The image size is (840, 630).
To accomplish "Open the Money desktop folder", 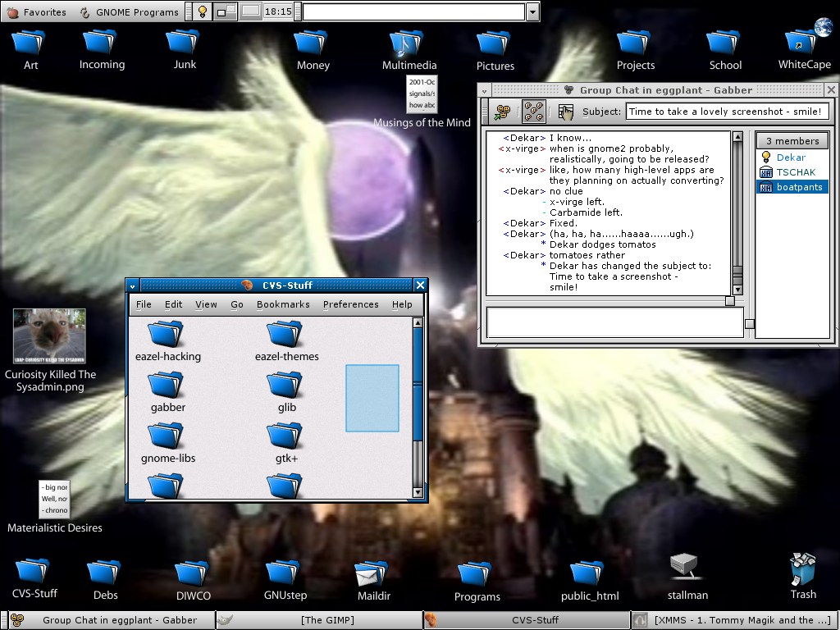I will 313,50.
